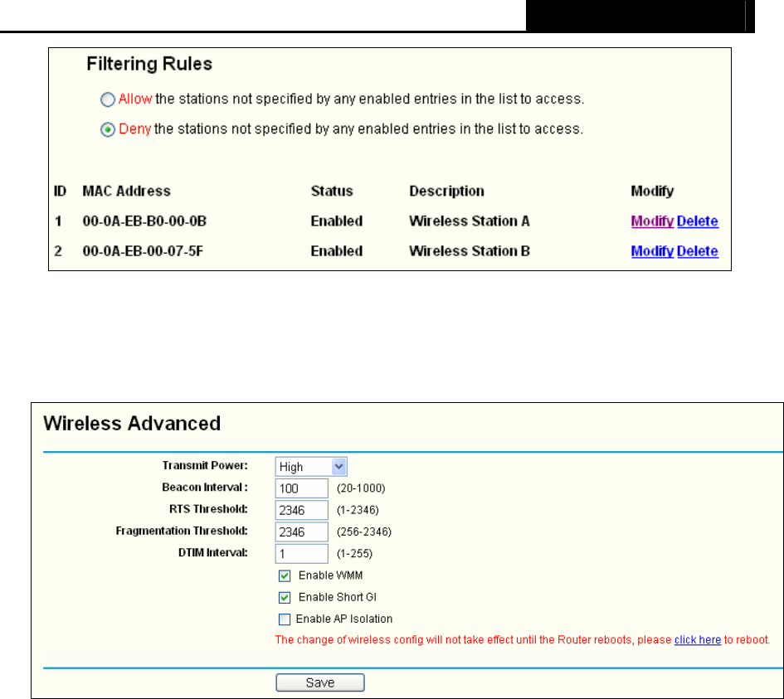784x699 pixels.
Task: Uncheck the Enable Short GI checkbox
Action: [285, 598]
